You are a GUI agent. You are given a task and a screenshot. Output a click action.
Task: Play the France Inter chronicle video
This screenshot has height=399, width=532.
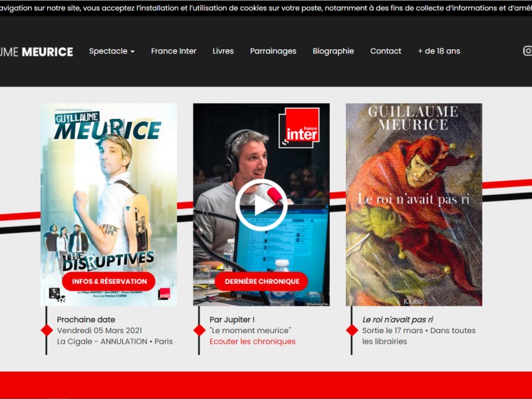click(x=261, y=205)
